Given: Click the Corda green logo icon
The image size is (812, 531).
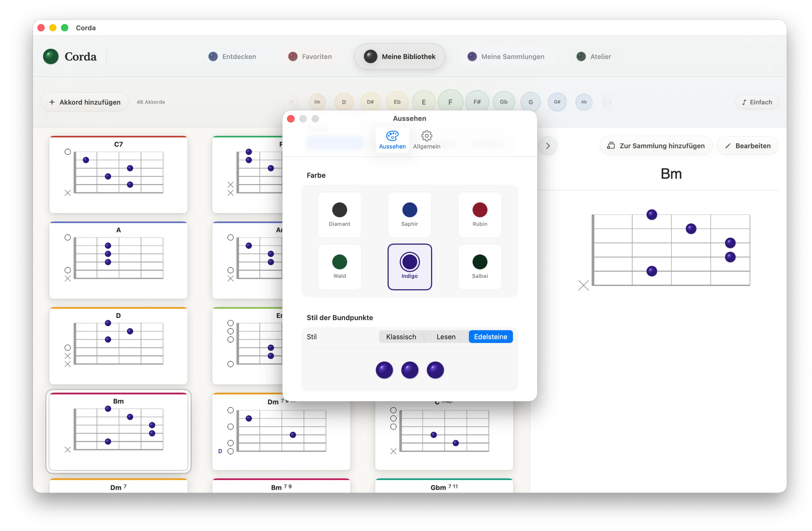Looking at the screenshot, I should (51, 57).
